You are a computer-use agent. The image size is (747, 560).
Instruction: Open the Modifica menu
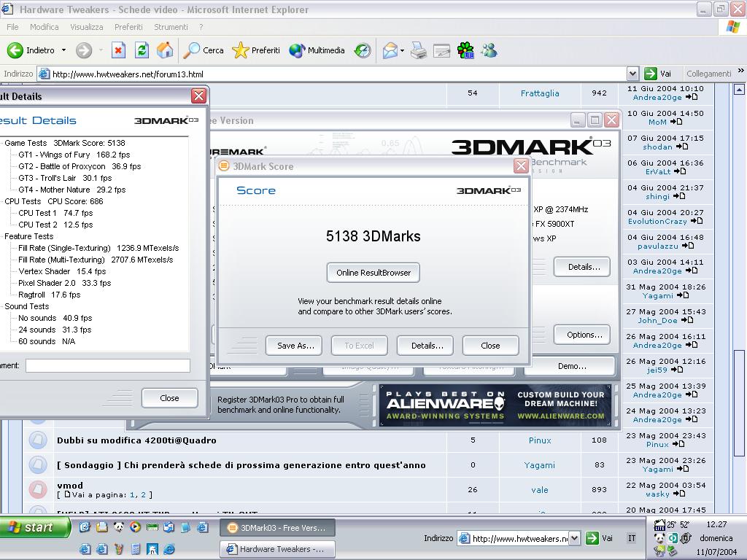pyautogui.click(x=44, y=27)
